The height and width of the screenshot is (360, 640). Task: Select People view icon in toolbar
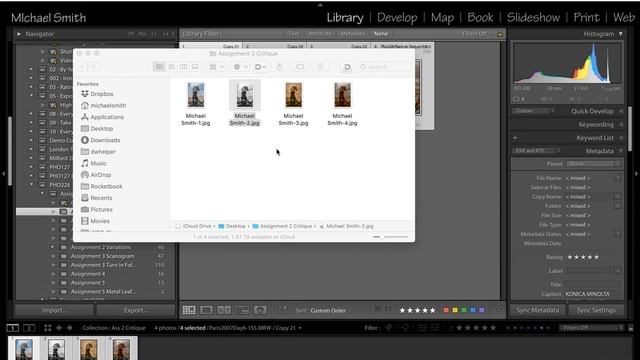coord(260,310)
